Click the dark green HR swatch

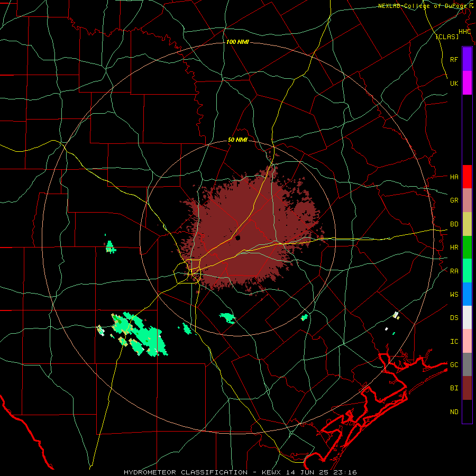click(467, 247)
